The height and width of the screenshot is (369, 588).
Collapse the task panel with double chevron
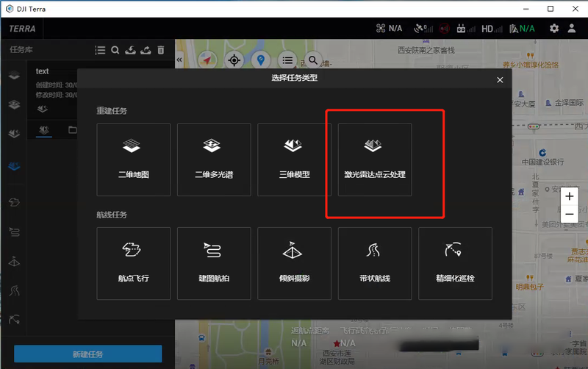(179, 60)
